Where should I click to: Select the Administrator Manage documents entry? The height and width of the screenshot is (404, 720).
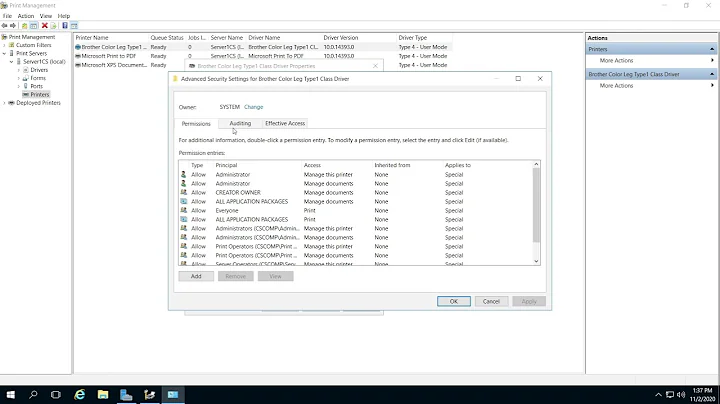[x=356, y=184]
